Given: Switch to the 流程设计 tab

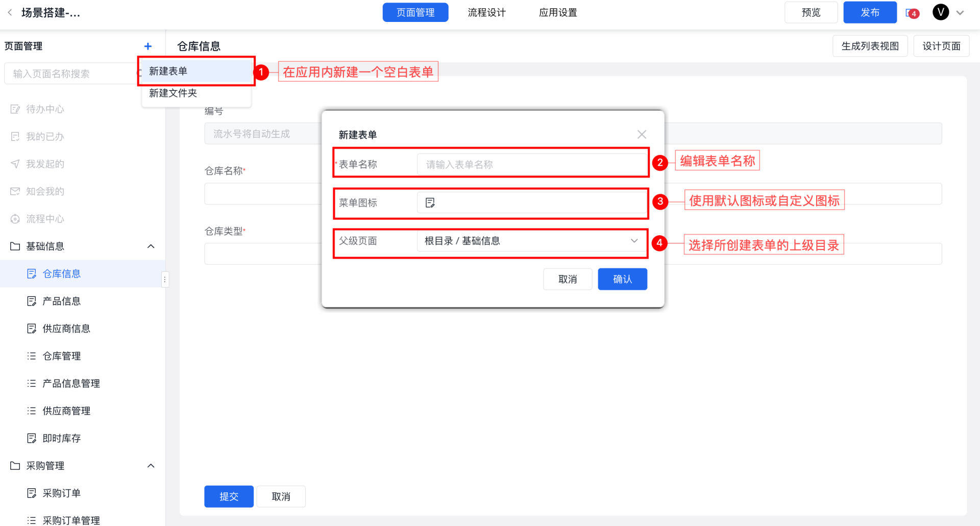Looking at the screenshot, I should (486, 13).
